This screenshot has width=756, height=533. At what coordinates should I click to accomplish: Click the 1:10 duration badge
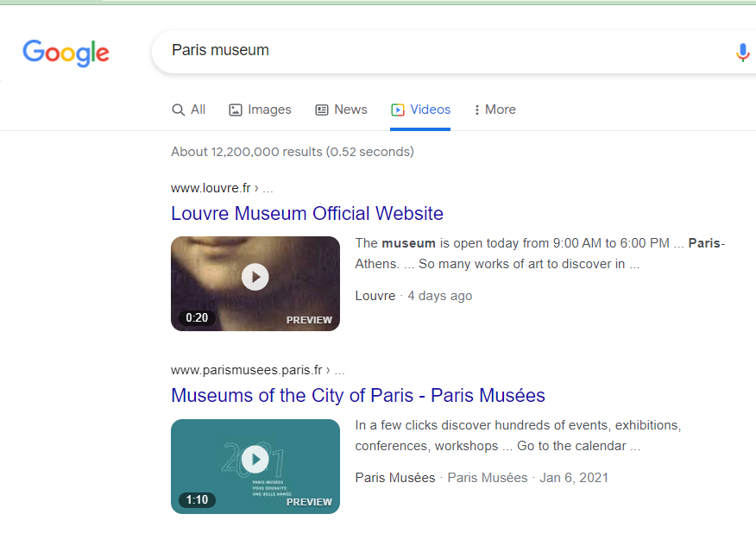point(197,499)
